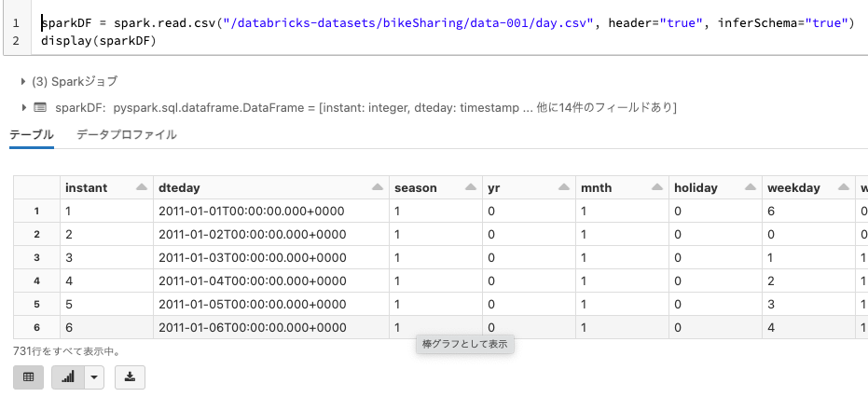Expand the sparkDF schema details

point(24,107)
